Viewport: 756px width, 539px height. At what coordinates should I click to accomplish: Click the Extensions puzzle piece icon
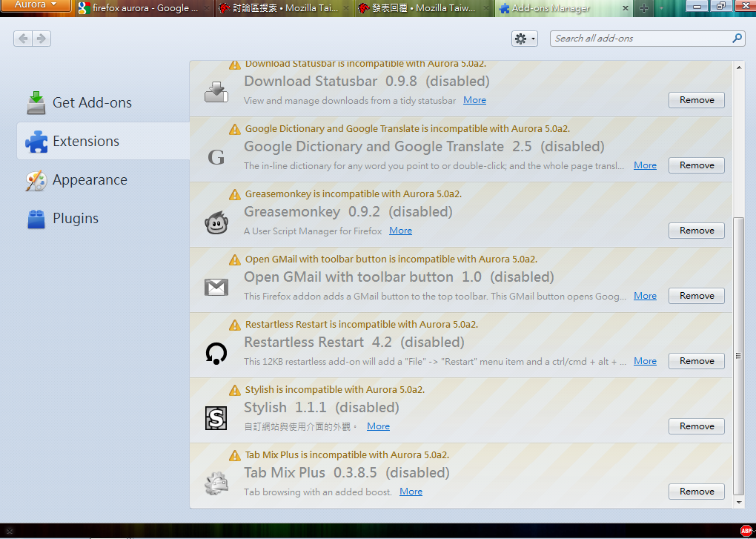[x=36, y=142]
